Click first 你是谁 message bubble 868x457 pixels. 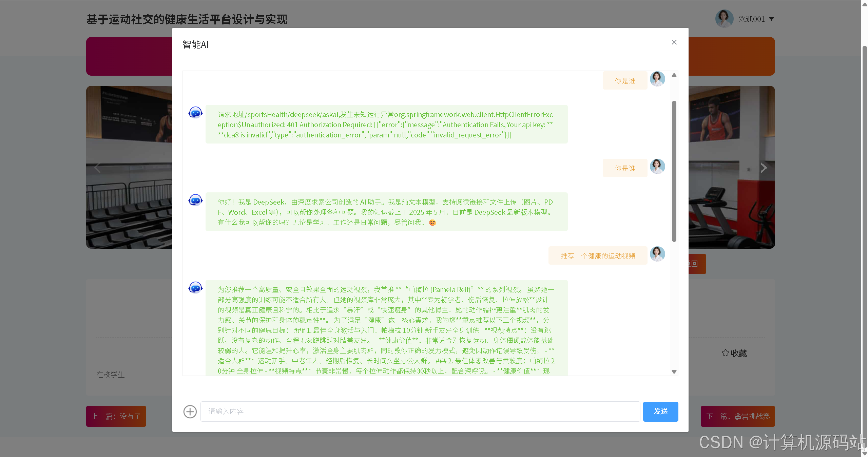click(625, 81)
